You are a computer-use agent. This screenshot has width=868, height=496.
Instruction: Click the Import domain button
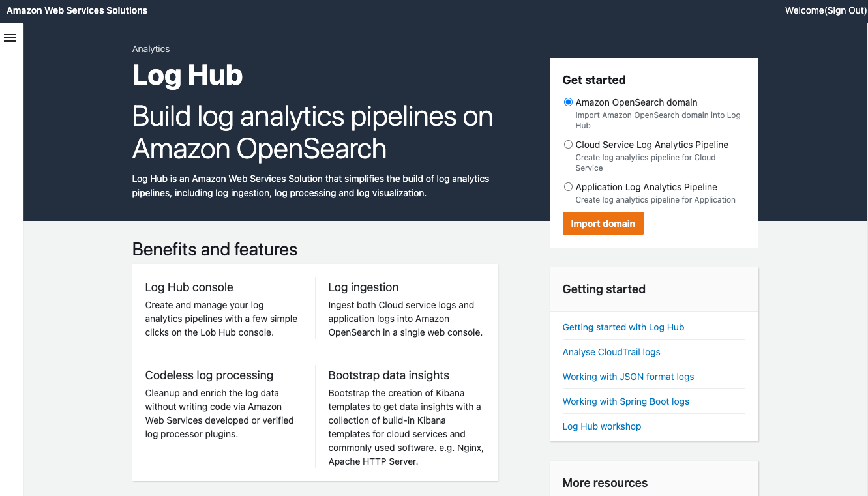pos(603,224)
